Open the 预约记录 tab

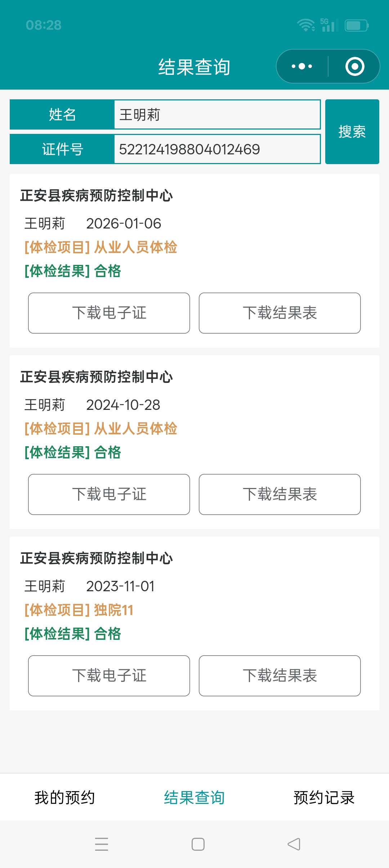pos(324,797)
